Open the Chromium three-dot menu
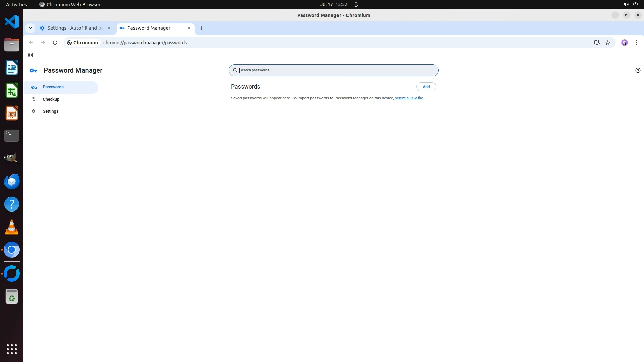This screenshot has height=362, width=644. coord(636,43)
